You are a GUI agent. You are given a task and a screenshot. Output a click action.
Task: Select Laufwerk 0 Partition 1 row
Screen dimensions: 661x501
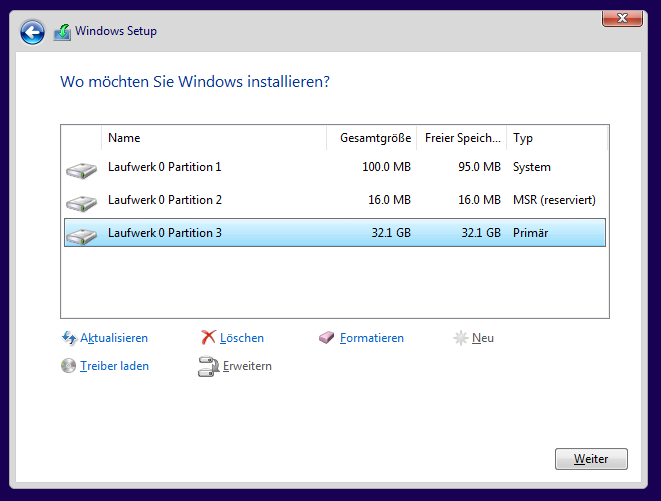[335, 167]
